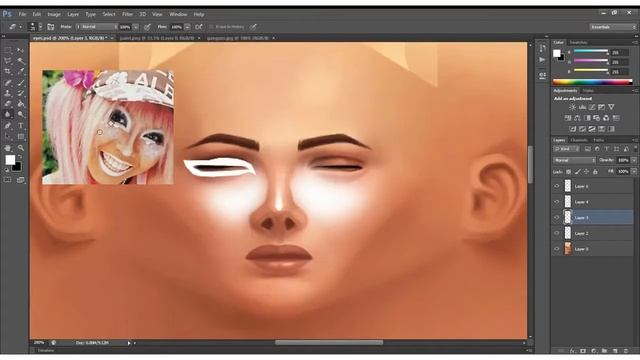This screenshot has width=640, height=360.
Task: Click the foreground color swatch in toolbox
Action: click(x=10, y=160)
